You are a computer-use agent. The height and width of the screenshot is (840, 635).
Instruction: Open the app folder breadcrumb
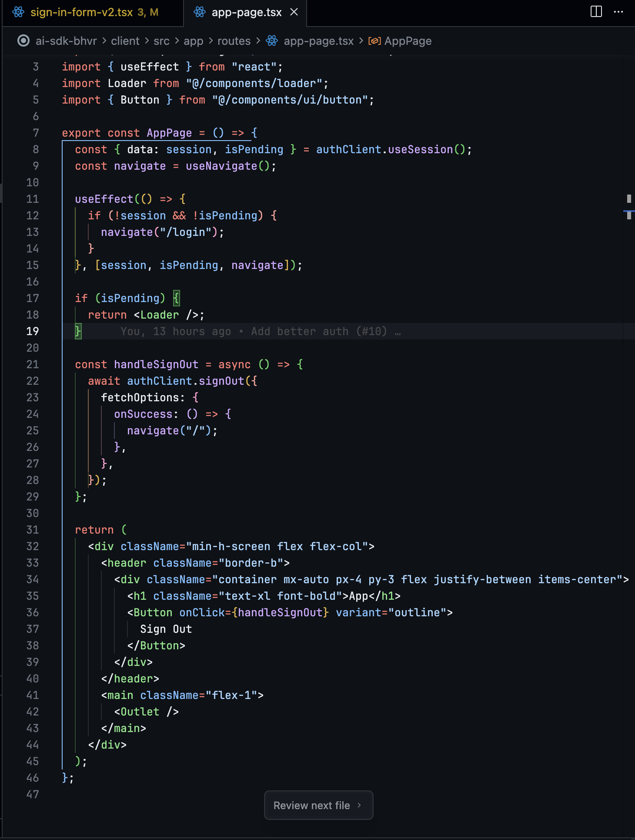(194, 41)
